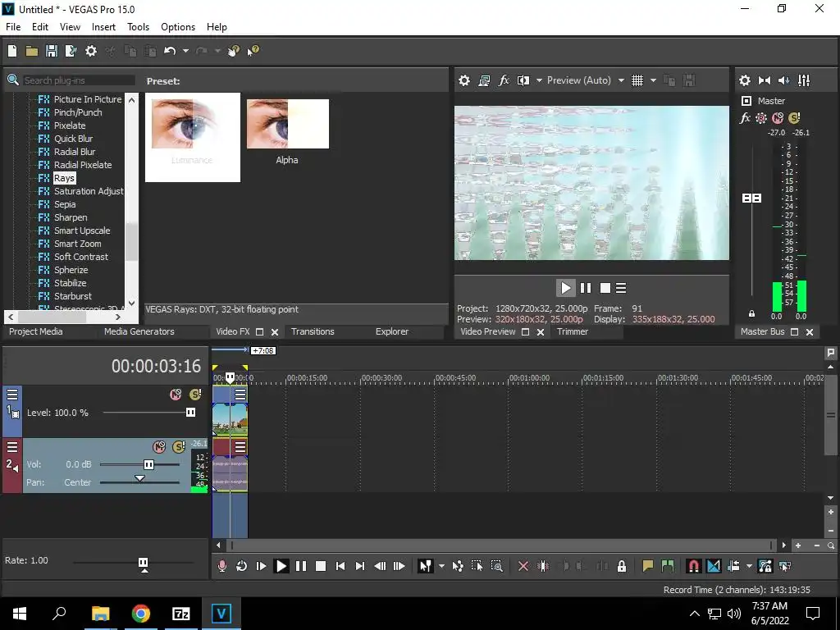Play the preview in Video Preview window
Viewport: 840px width, 630px height.
pyautogui.click(x=566, y=288)
